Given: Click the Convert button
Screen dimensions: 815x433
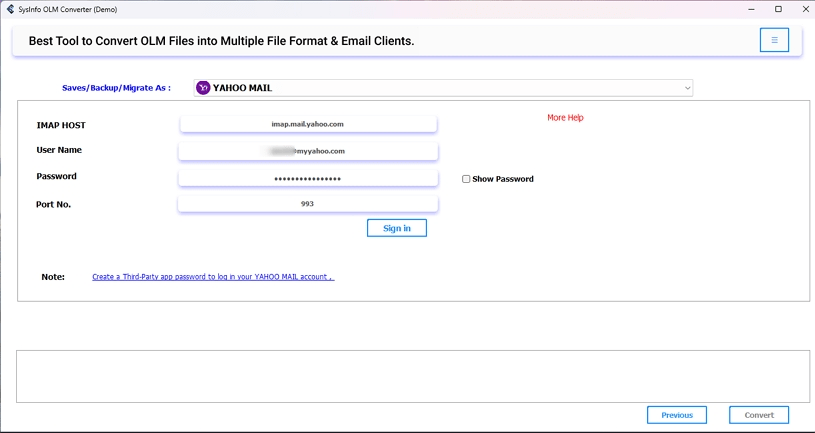Looking at the screenshot, I should (759, 415).
